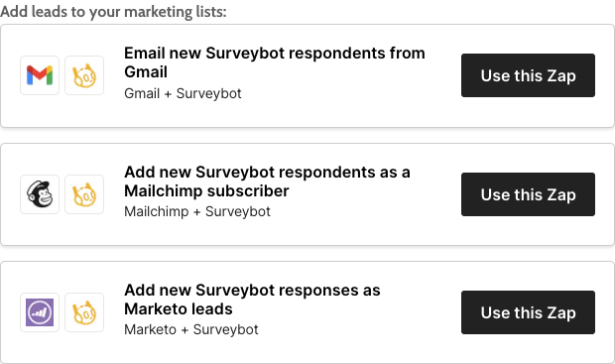The height and width of the screenshot is (364, 615).
Task: Use the Gmail Surveybot Zap button
Action: point(528,75)
